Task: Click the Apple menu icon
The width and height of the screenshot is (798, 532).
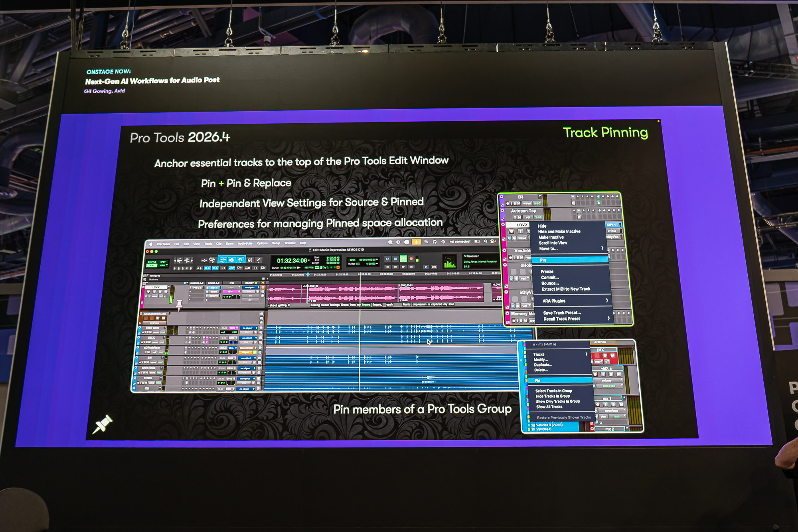Action: tap(151, 244)
